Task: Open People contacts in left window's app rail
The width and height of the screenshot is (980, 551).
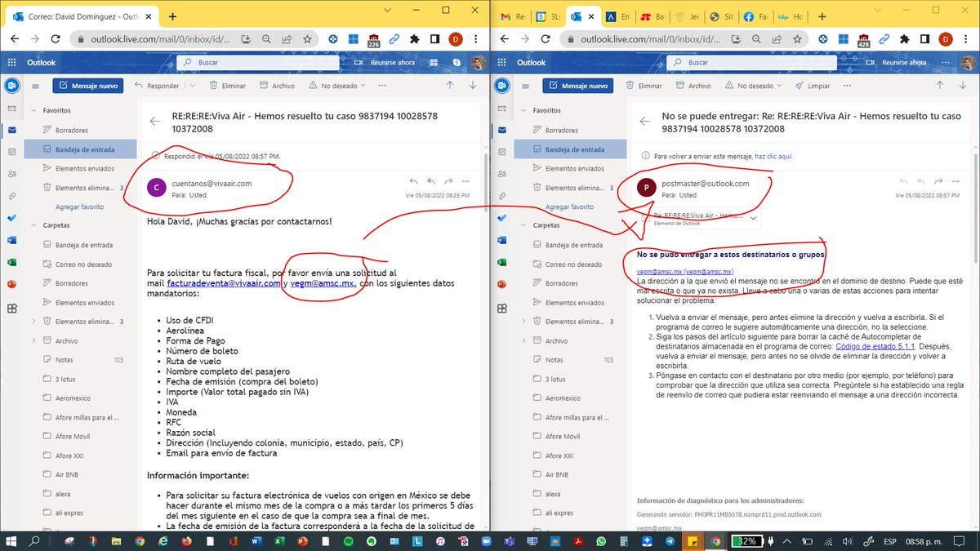Action: pyautogui.click(x=11, y=174)
